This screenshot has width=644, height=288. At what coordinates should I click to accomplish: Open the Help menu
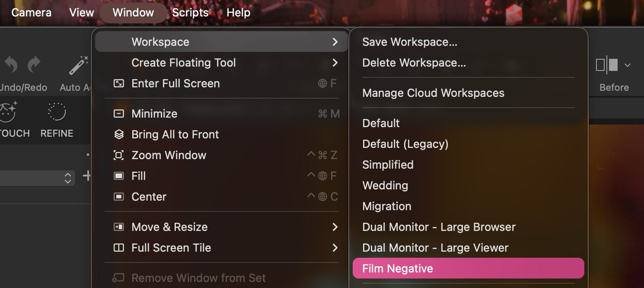pyautogui.click(x=238, y=13)
